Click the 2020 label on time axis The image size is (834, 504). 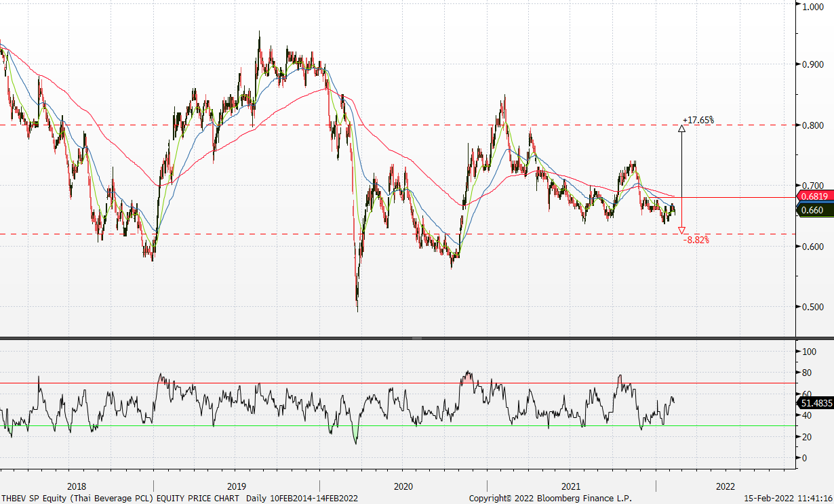click(403, 486)
